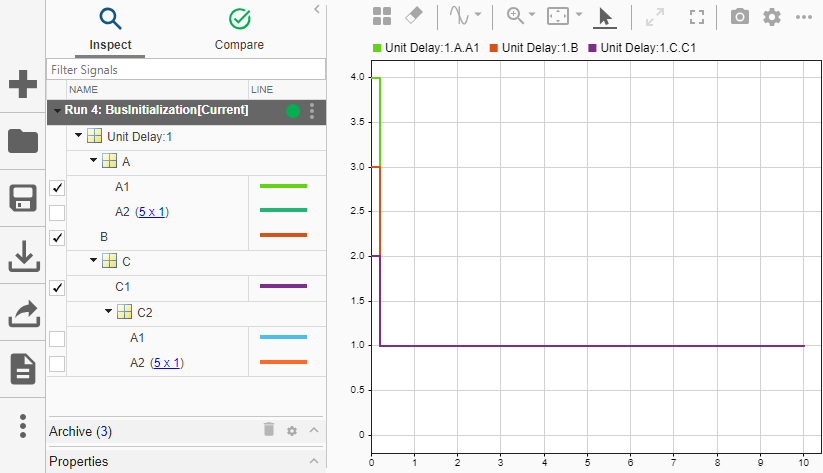Check the C2.A2 (5 x 1) signal checkbox
The width and height of the screenshot is (823, 473).
pyautogui.click(x=57, y=364)
